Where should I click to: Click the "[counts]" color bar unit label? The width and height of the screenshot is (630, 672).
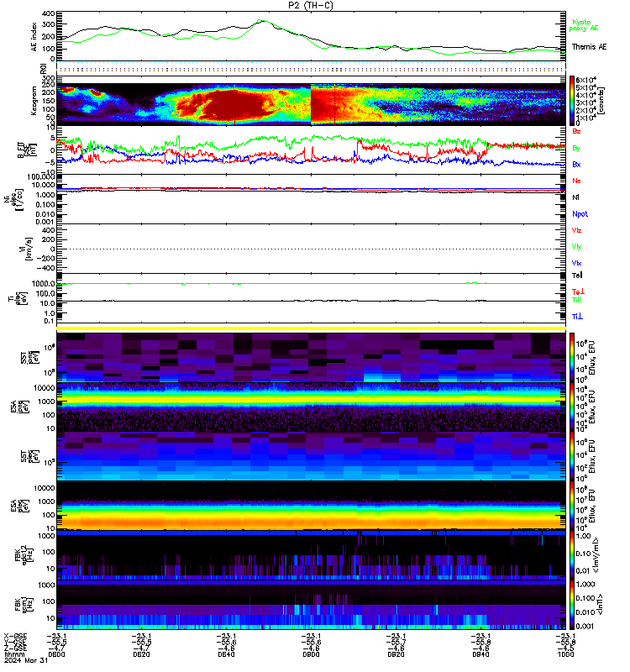(601, 101)
